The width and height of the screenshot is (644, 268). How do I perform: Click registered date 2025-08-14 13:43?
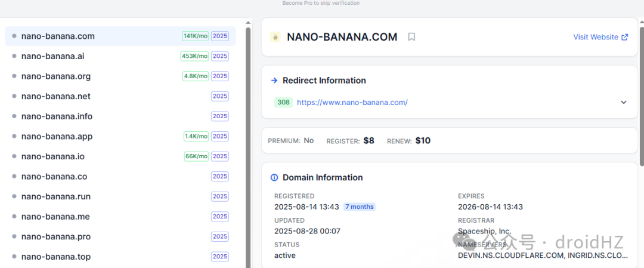[x=307, y=207]
